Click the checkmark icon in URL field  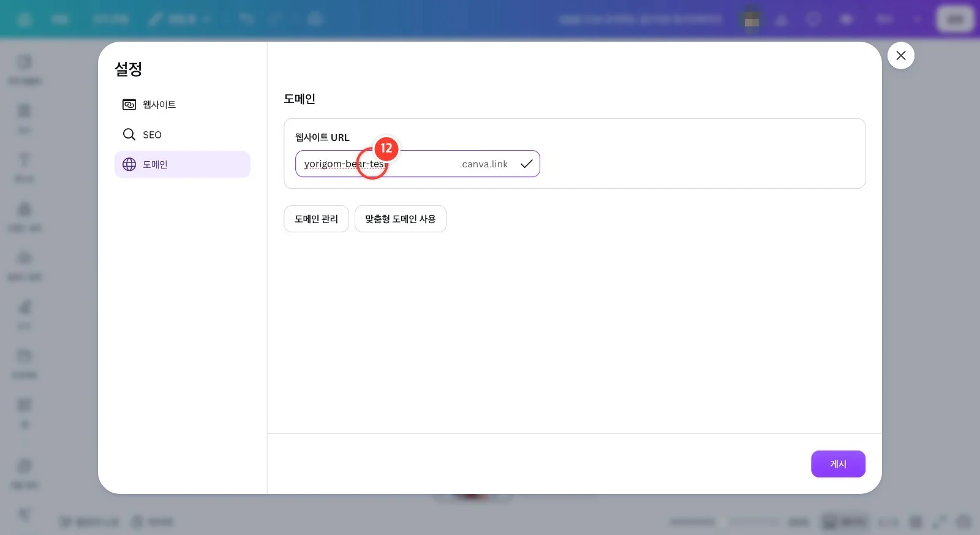pyautogui.click(x=526, y=164)
